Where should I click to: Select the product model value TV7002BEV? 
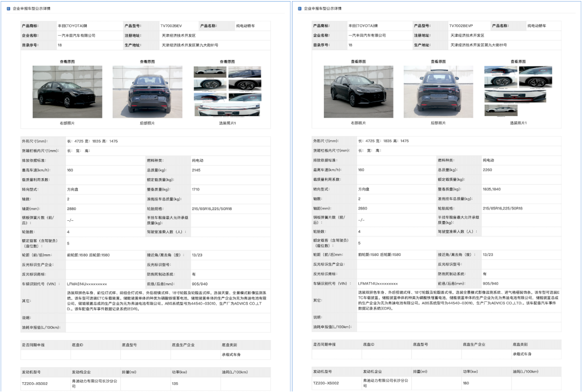pos(171,26)
